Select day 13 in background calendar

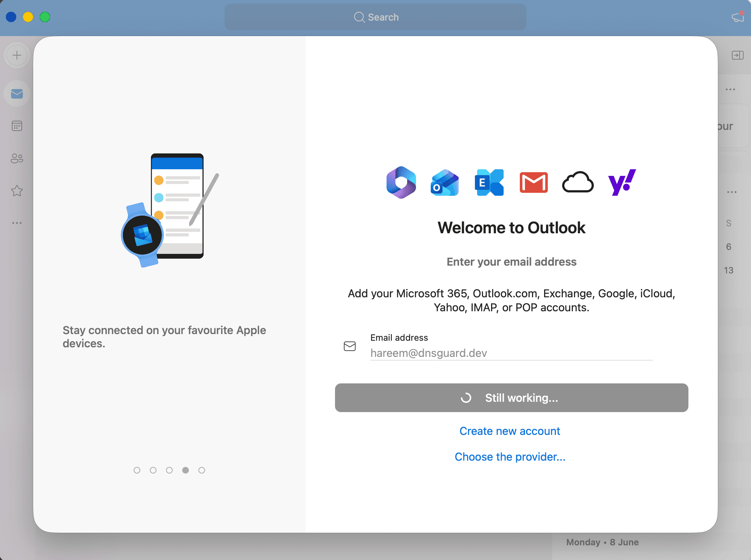(729, 270)
